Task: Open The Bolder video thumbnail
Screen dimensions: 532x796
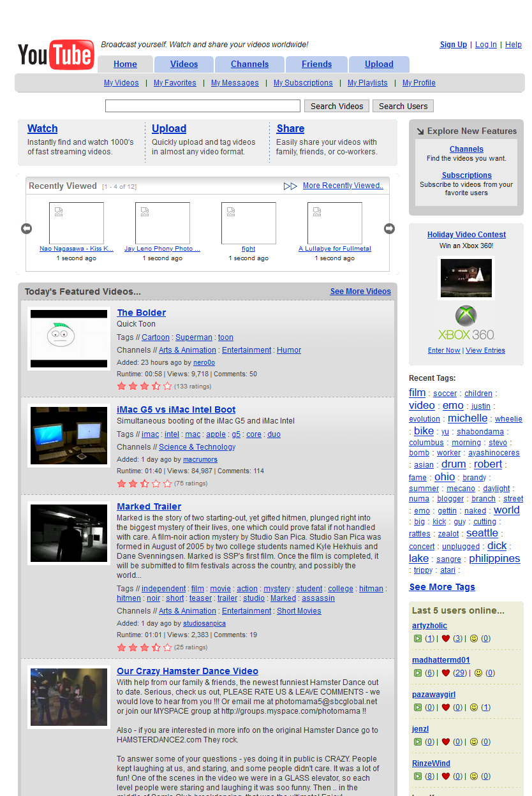Action: click(69, 339)
